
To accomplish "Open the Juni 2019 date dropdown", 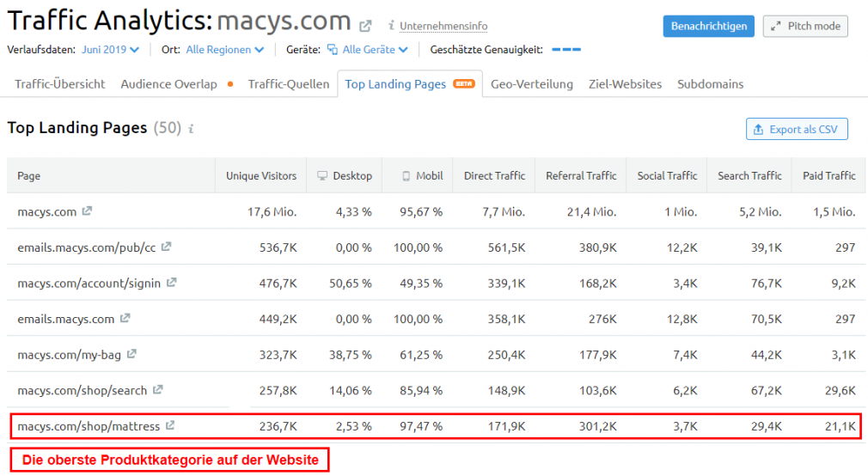I will tap(110, 49).
